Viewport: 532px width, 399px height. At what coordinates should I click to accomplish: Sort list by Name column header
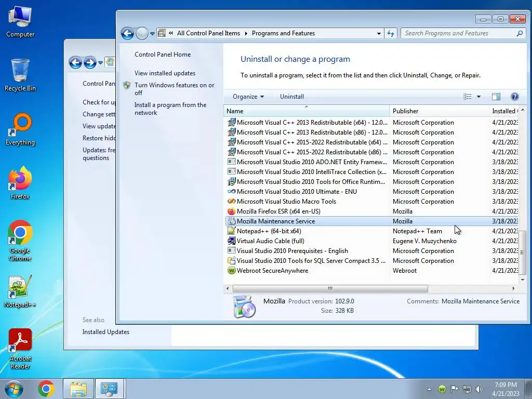coord(306,111)
